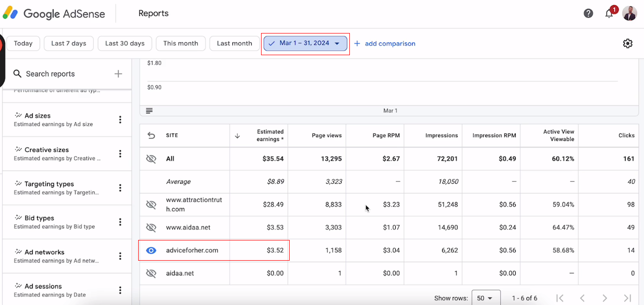The image size is (644, 305).
Task: Open the account profile avatar
Action: tap(630, 13)
